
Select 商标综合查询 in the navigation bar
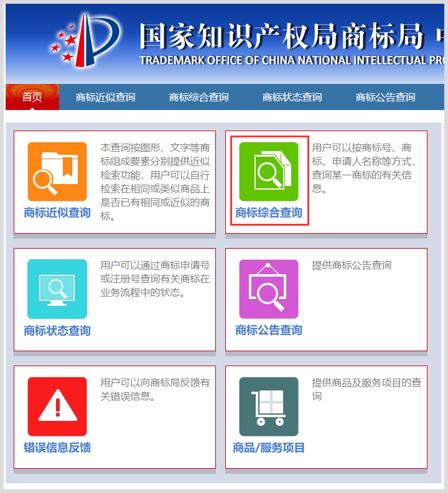199,97
